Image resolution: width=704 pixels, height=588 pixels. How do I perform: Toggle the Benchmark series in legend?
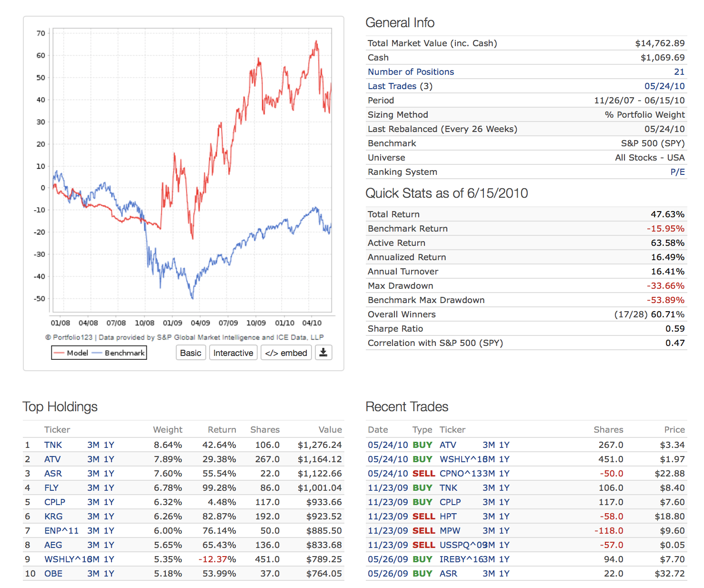point(119,353)
